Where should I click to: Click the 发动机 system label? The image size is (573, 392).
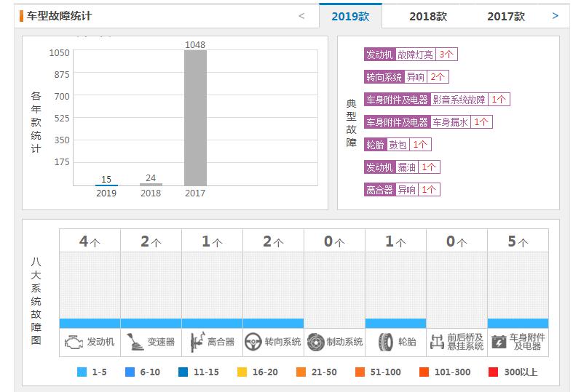[x=100, y=342]
